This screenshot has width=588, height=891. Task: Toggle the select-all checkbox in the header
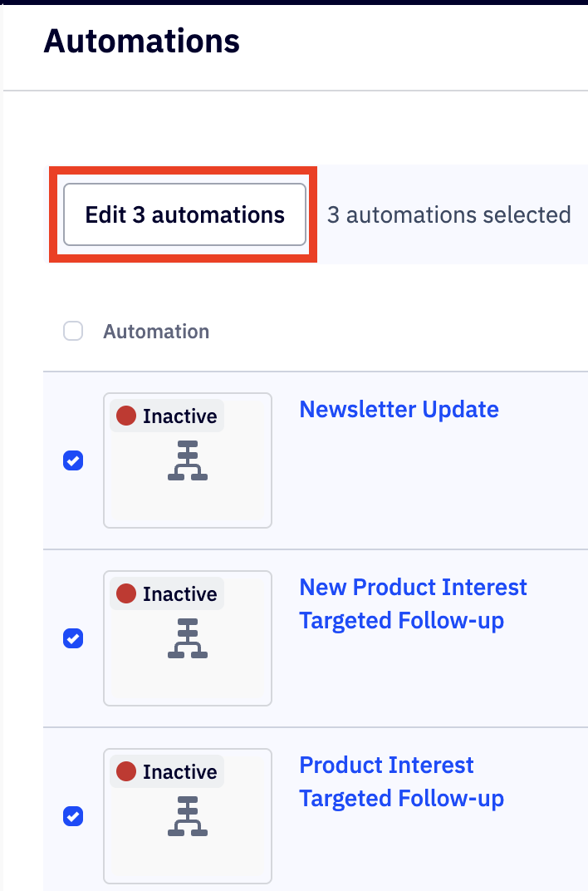[x=73, y=332]
